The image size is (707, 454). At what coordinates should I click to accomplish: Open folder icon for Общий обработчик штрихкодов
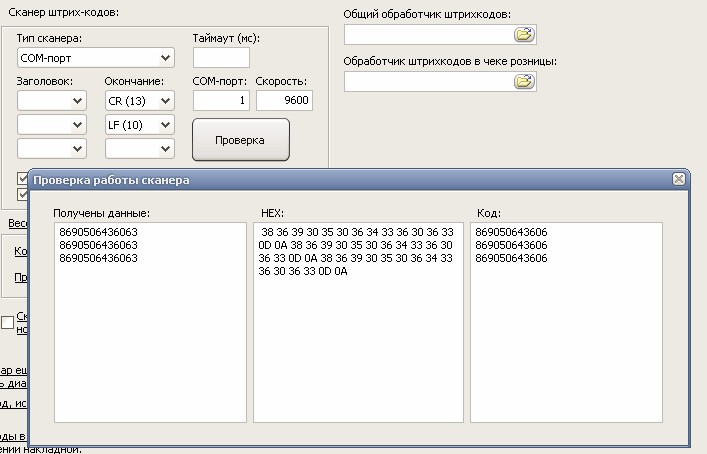click(x=524, y=35)
